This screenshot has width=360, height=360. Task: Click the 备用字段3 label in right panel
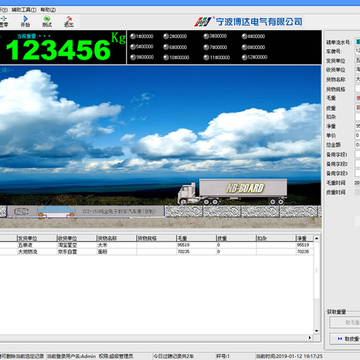coord(337,173)
